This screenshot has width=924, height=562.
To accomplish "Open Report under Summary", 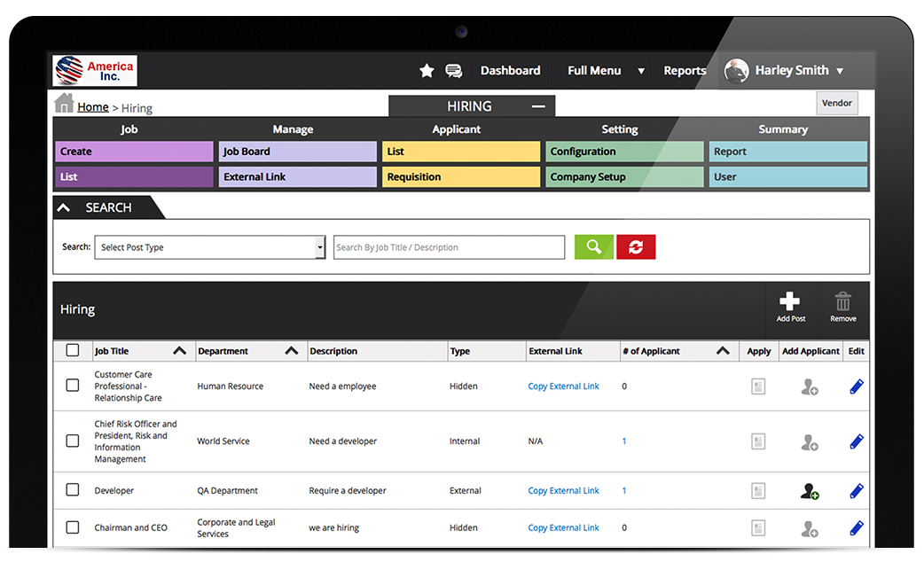I will (787, 152).
